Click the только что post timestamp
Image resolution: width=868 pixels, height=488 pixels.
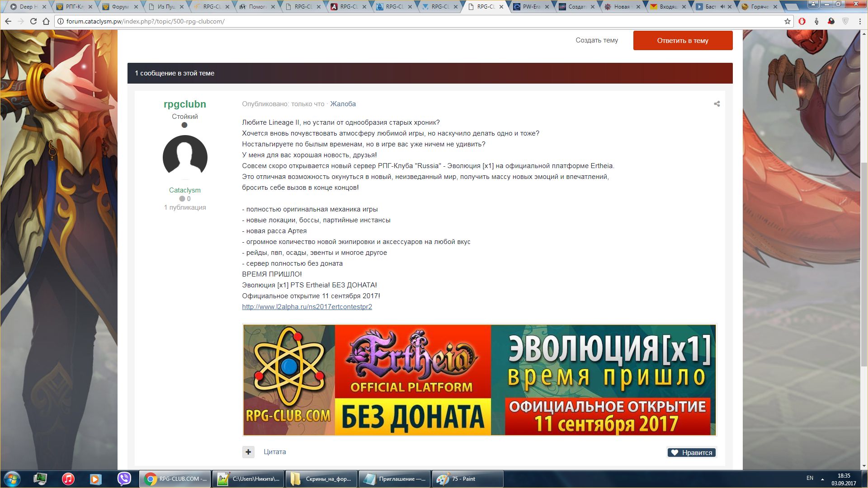pos(308,104)
